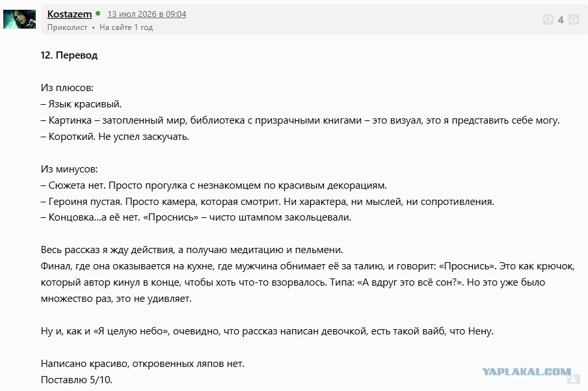Click the line Из плюсов:
588x391 pixels.
[x=67, y=88]
